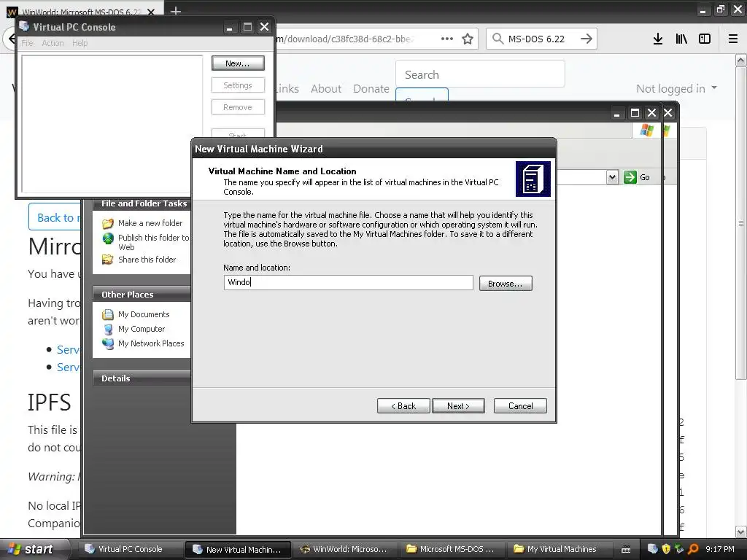
Task: Open the browser hamburger menu
Action: pyautogui.click(x=733, y=39)
